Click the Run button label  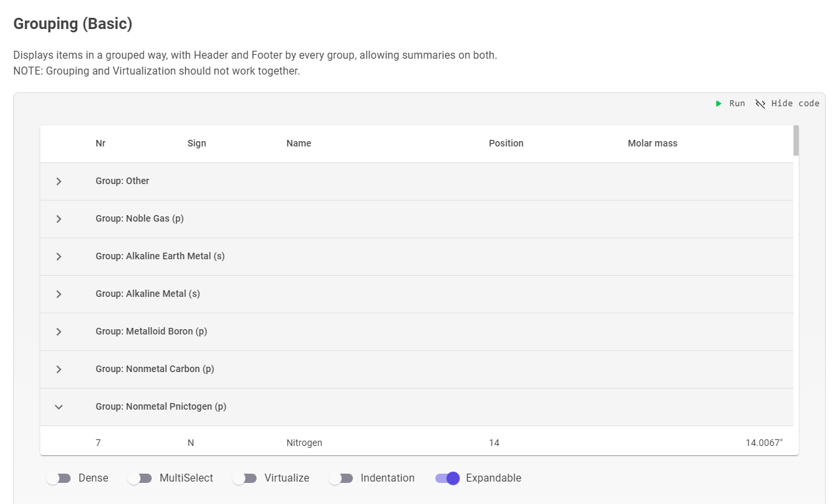tap(737, 103)
